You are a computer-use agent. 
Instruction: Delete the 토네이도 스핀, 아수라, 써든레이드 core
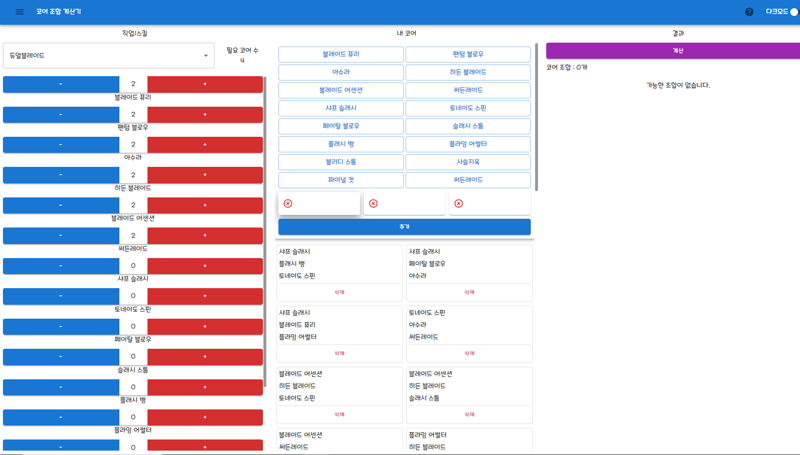[x=469, y=353]
